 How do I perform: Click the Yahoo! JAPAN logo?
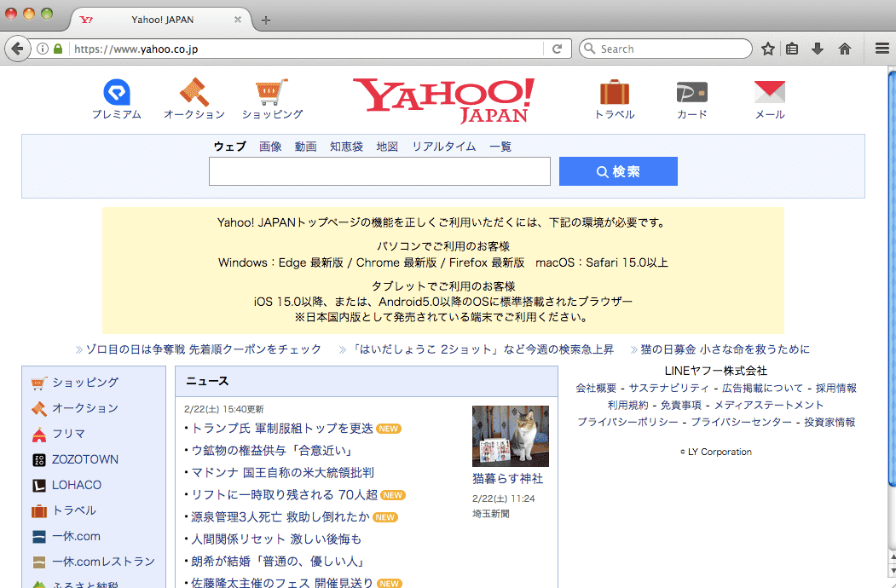tap(443, 101)
